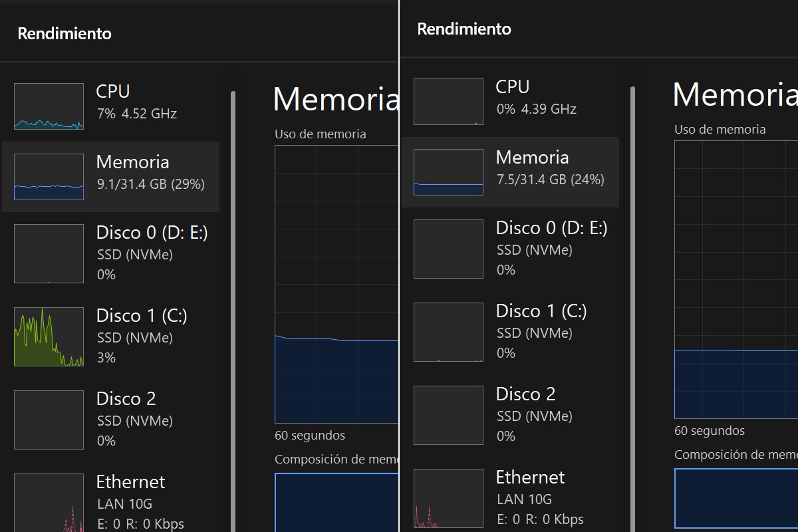Screen dimensions: 798x532
Task: Click the memory composition bar in the 29% window
Action: tap(336, 502)
